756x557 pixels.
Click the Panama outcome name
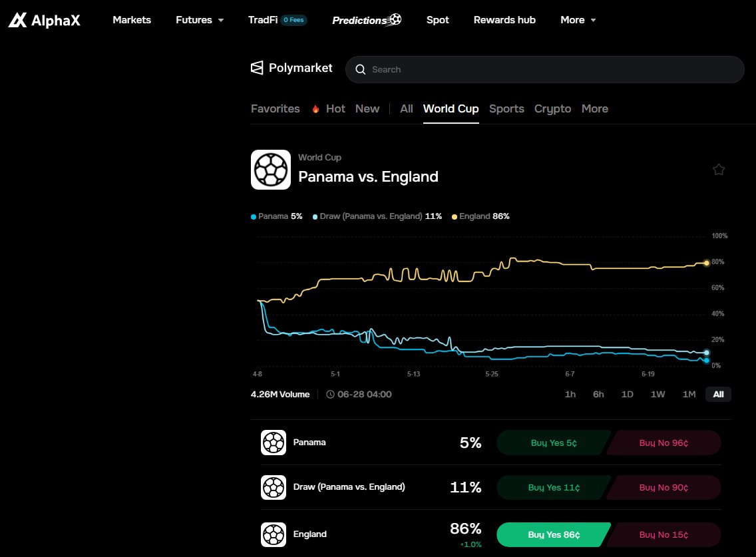click(309, 443)
